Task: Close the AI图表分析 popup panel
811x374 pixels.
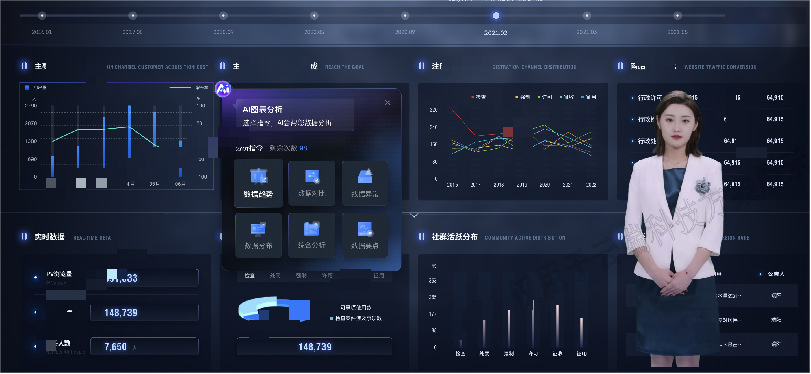Action: tap(387, 102)
